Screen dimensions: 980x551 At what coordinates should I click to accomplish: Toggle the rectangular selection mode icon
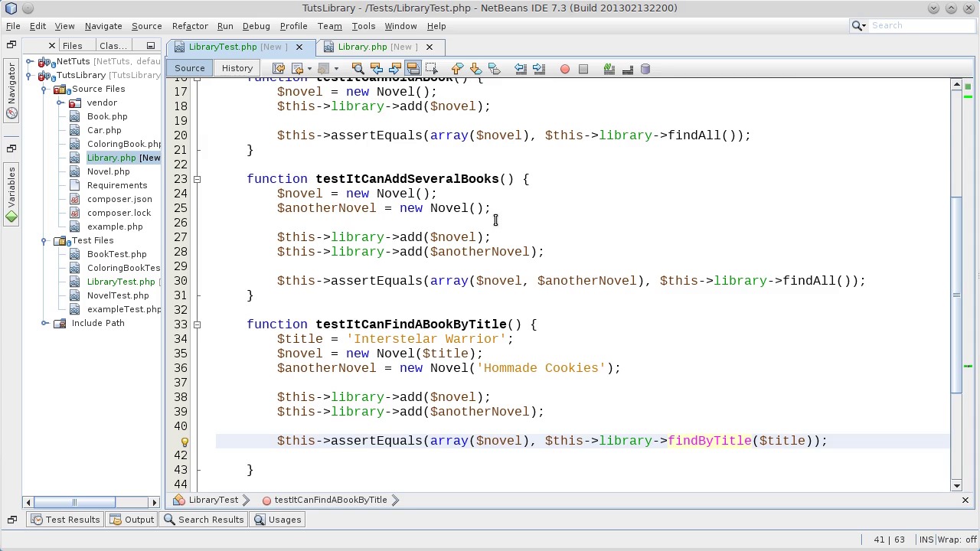[431, 69]
